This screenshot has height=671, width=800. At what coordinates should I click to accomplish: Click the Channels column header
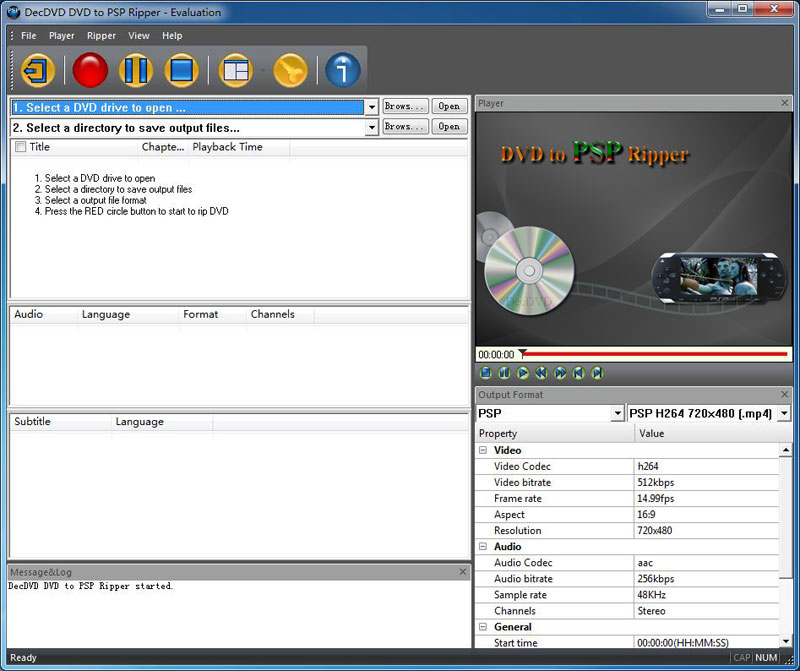coord(280,314)
